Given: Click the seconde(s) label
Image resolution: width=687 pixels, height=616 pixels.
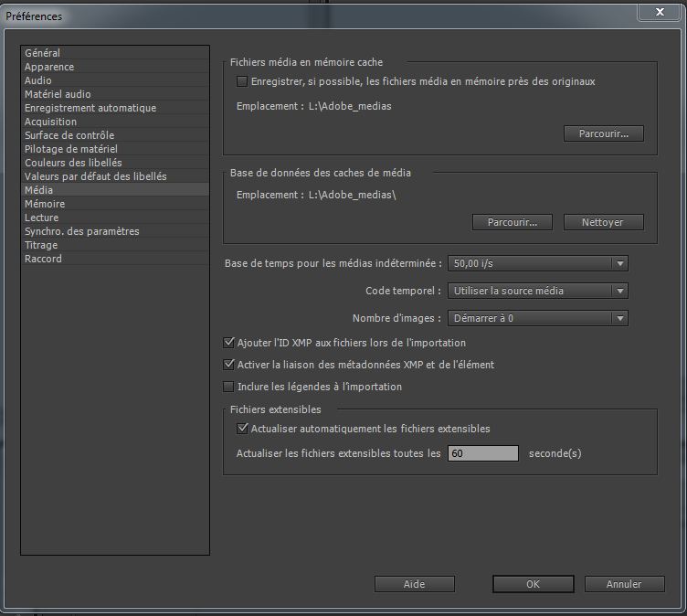Looking at the screenshot, I should [x=555, y=453].
